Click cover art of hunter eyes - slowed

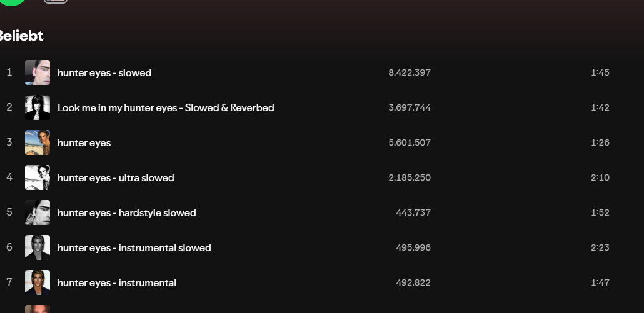coord(38,72)
